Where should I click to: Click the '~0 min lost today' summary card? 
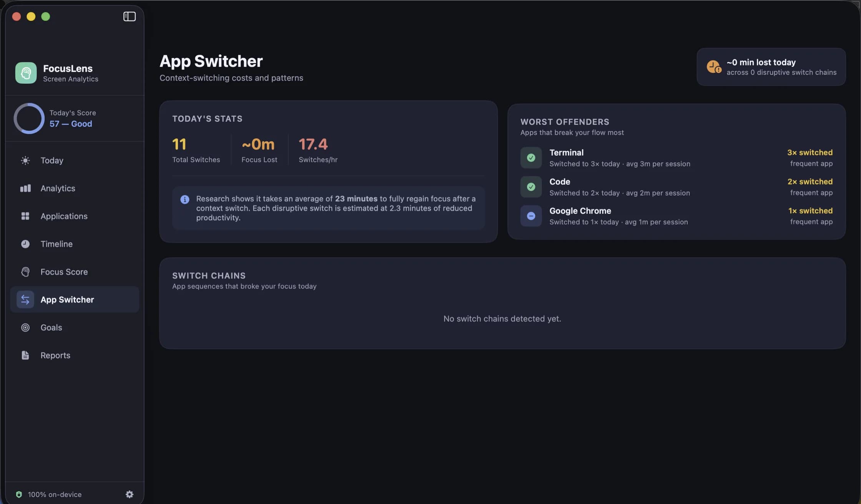(x=771, y=67)
